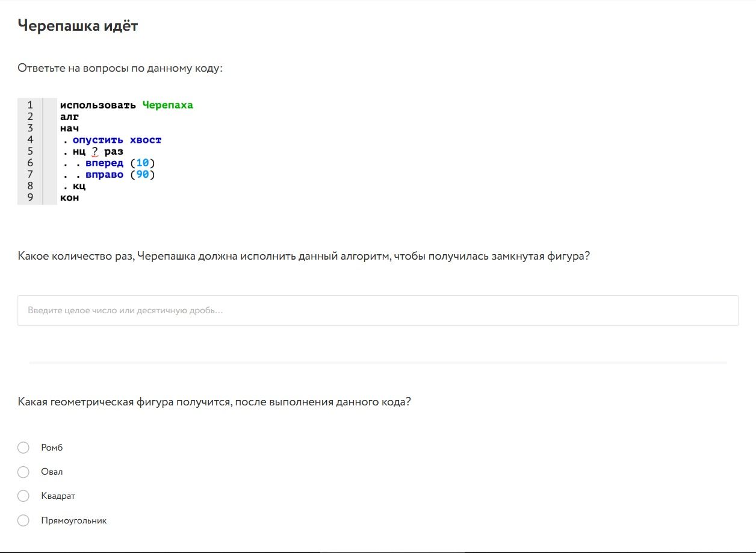The width and height of the screenshot is (756, 553).
Task: Focus the number answer input field
Action: 378,311
